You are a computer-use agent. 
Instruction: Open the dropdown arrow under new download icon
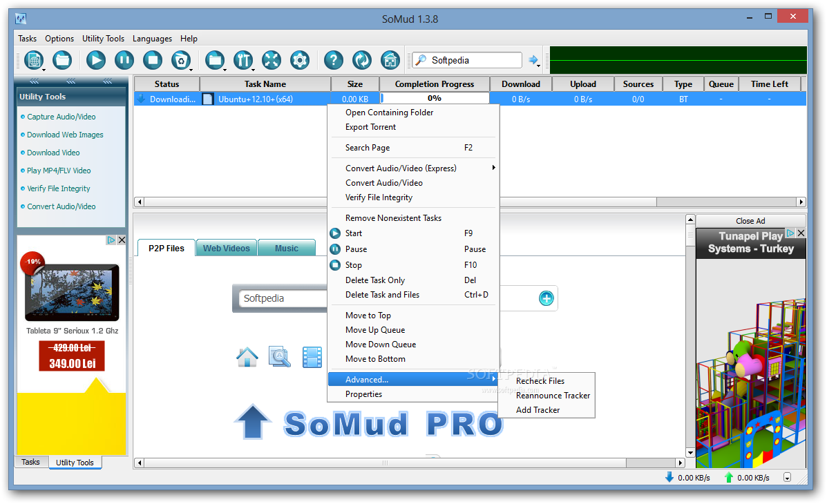(44, 70)
